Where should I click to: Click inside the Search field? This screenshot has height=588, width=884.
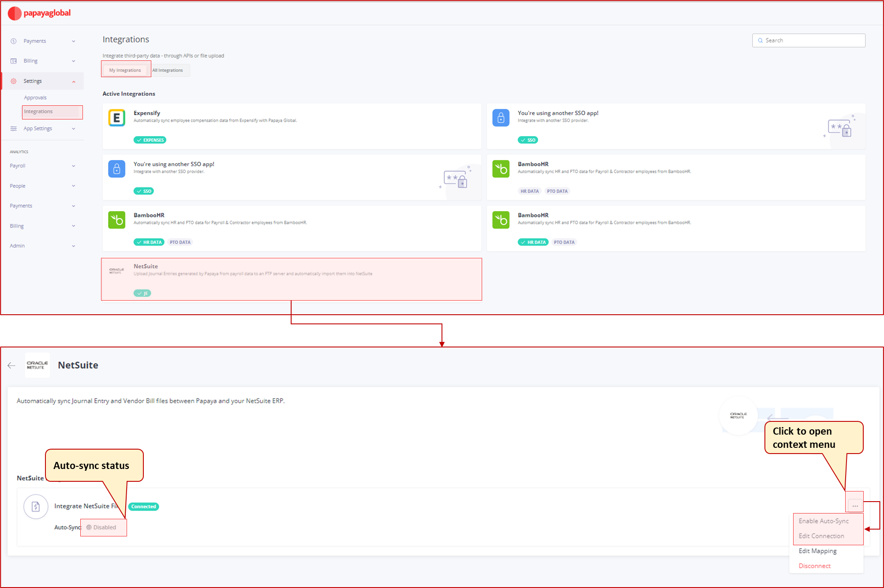[809, 40]
